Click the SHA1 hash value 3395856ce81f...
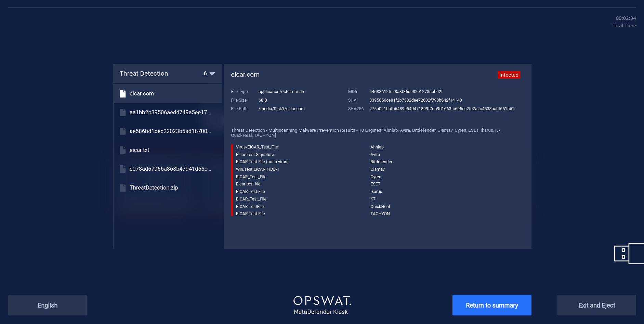The height and width of the screenshot is (324, 644). (x=416, y=100)
